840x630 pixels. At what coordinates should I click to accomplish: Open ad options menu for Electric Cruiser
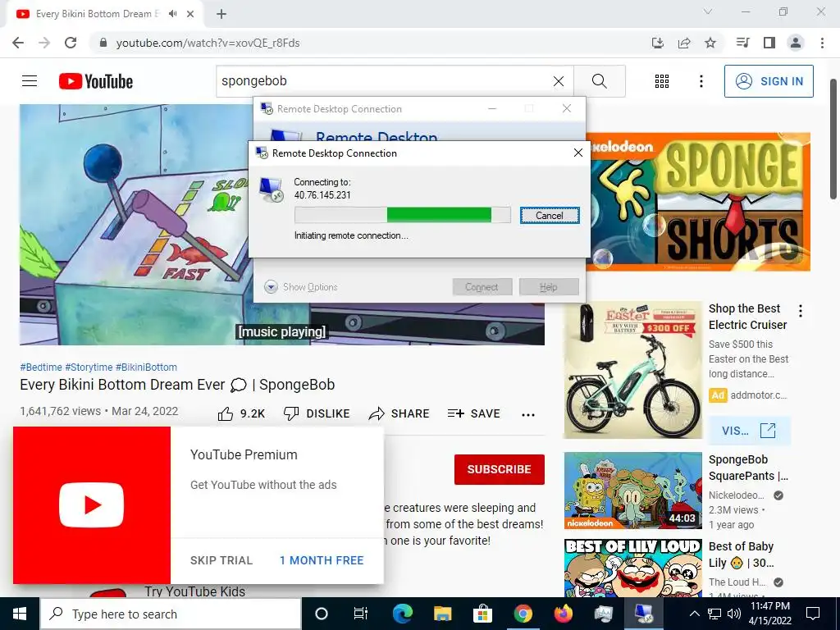[801, 311]
